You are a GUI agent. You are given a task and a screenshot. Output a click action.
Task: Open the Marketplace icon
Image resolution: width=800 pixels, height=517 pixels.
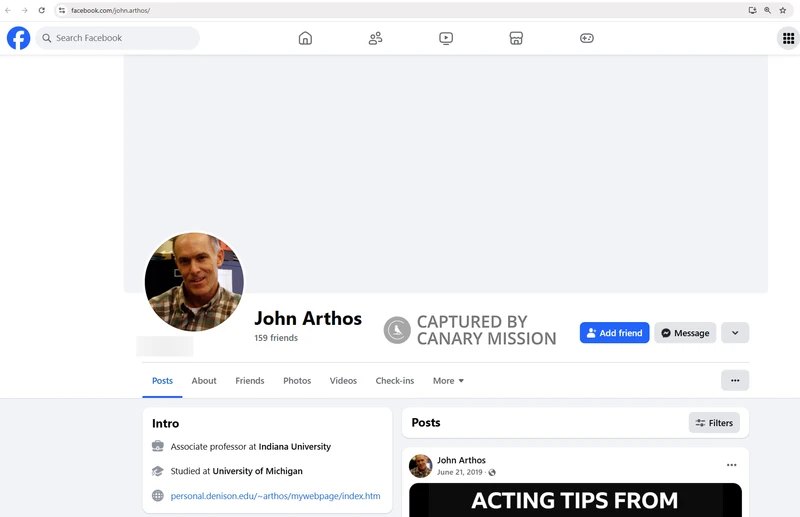click(x=516, y=38)
